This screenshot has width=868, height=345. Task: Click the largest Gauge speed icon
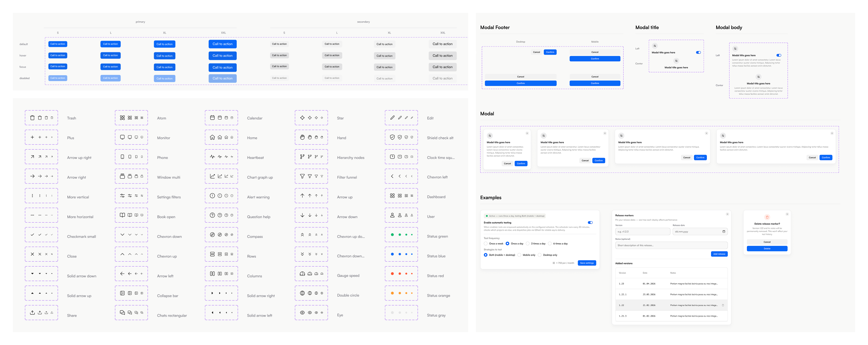(302, 274)
